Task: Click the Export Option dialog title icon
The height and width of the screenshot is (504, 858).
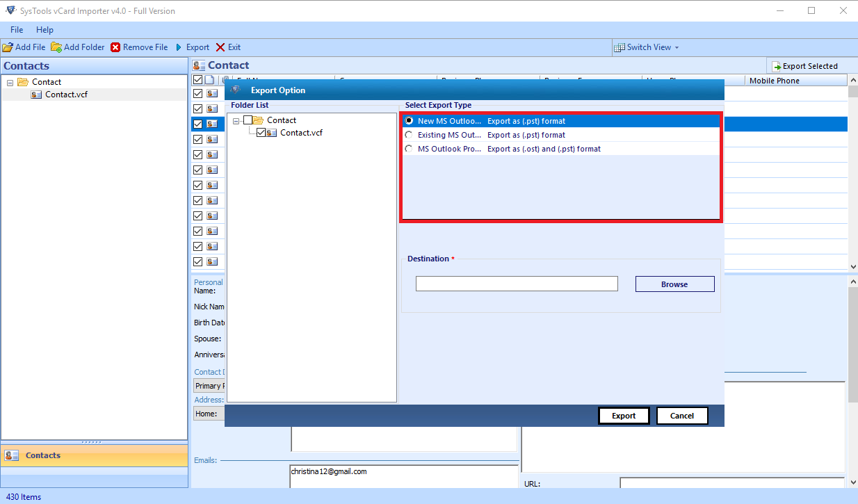Action: tap(235, 90)
